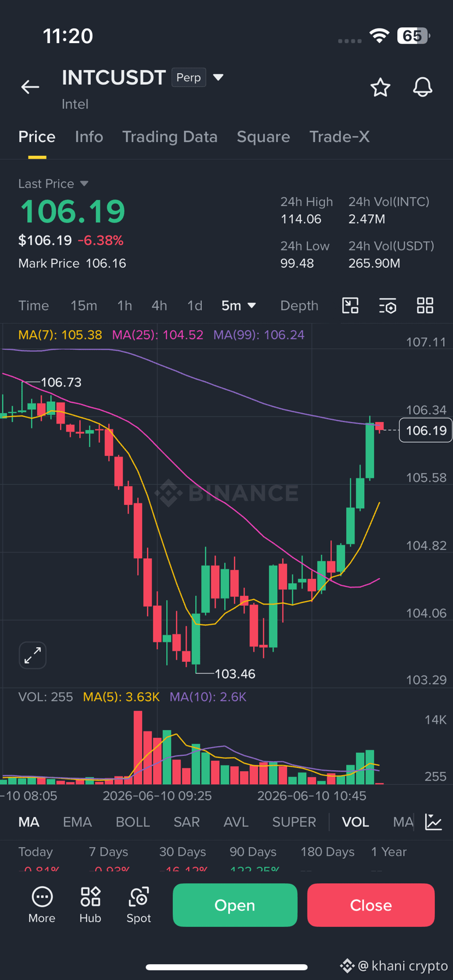This screenshot has width=453, height=980.
Task: Expand the 5m interval dropdown
Action: click(239, 306)
